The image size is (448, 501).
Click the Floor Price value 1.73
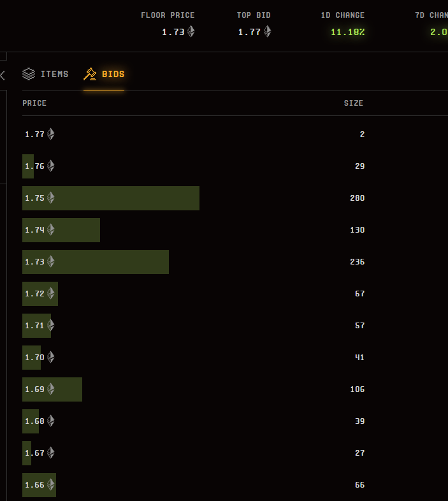[x=173, y=32]
